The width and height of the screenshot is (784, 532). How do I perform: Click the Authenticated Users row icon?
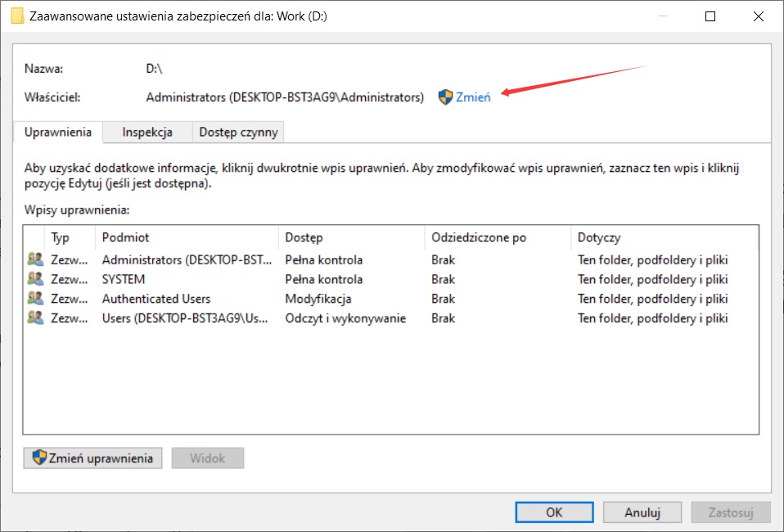click(34, 300)
